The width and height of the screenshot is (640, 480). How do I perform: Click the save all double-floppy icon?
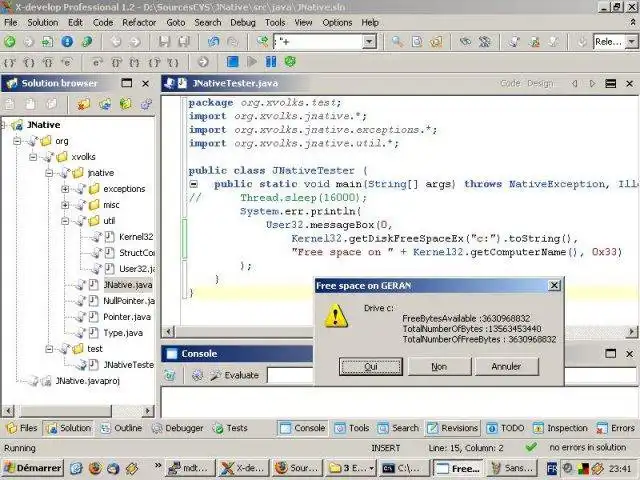(x=184, y=42)
